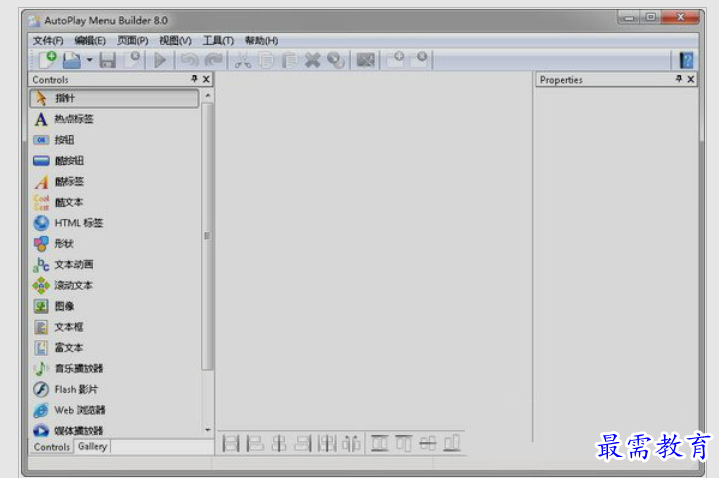Open the 工具(T) menu
This screenshot has width=719, height=478.
[x=218, y=41]
